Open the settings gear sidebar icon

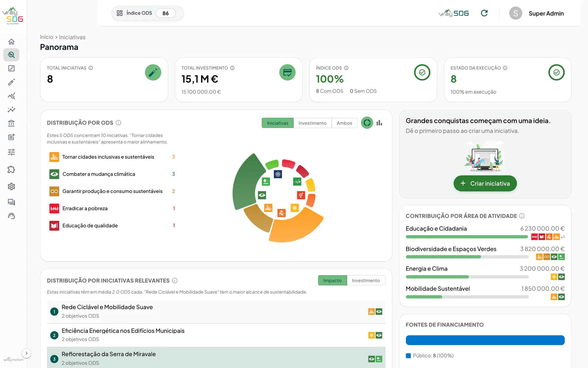11,187
